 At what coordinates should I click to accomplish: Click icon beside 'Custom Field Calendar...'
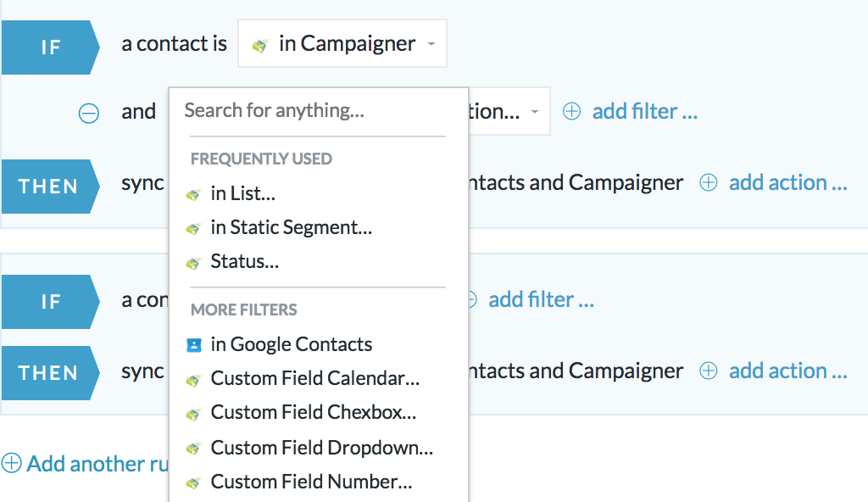pyautogui.click(x=193, y=381)
